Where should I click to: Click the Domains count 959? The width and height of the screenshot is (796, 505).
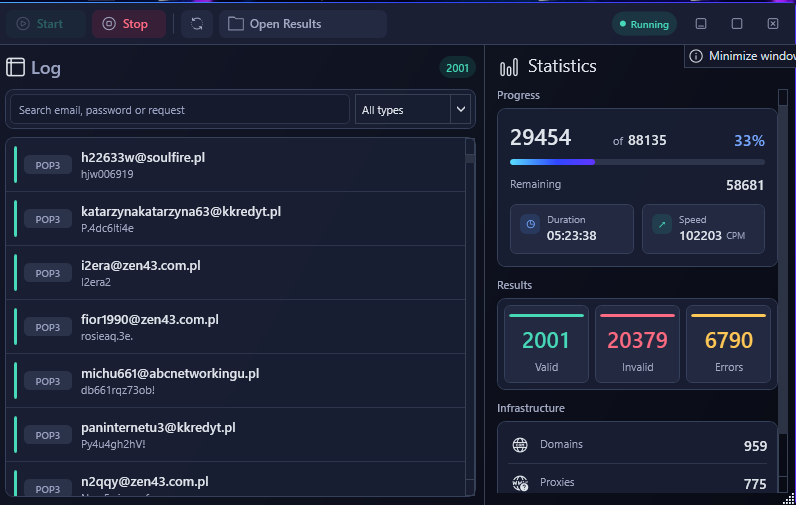[x=755, y=446]
